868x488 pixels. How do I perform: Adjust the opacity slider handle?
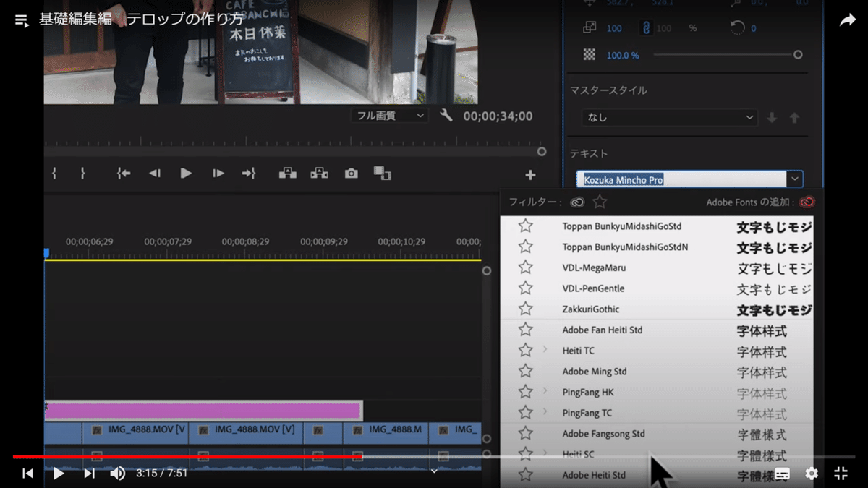tap(798, 54)
